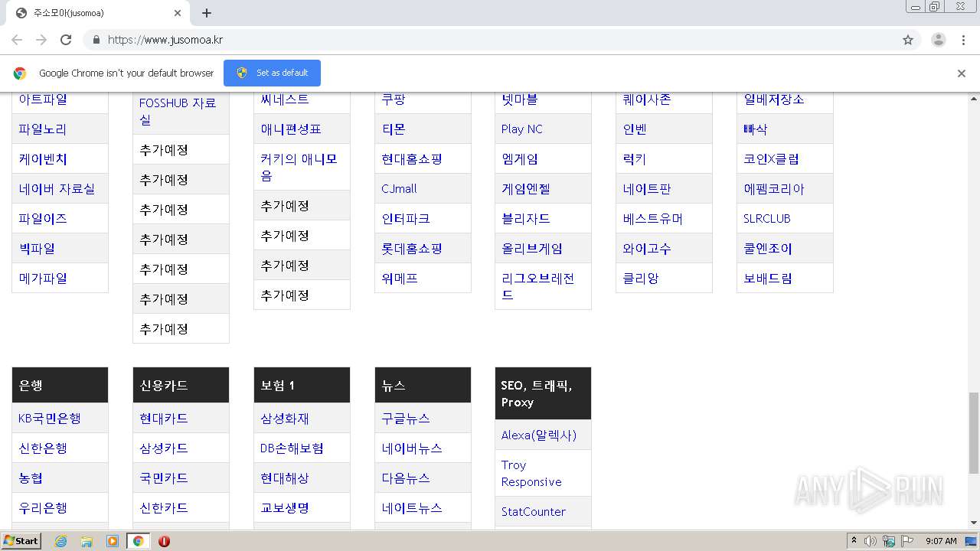Viewport: 980px width, 551px height.
Task: Go back to previous page
Action: pos(17,40)
